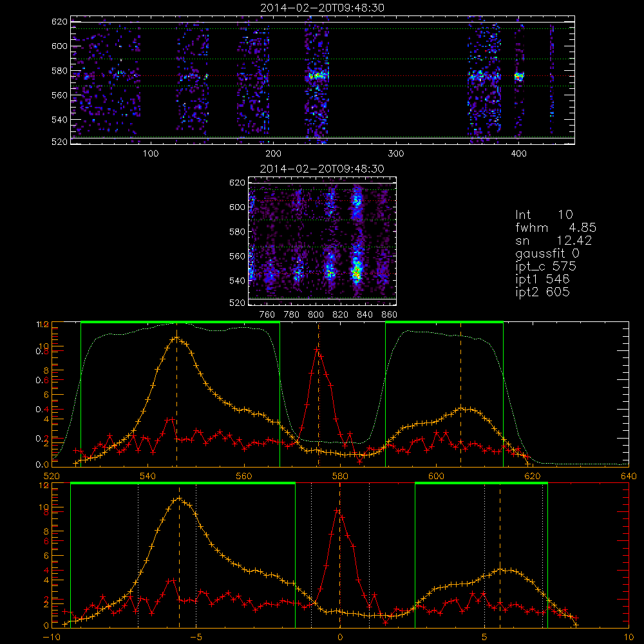Click x-axis label -10 of bottom profile plot
This screenshot has width=644, height=644.
[51, 638]
